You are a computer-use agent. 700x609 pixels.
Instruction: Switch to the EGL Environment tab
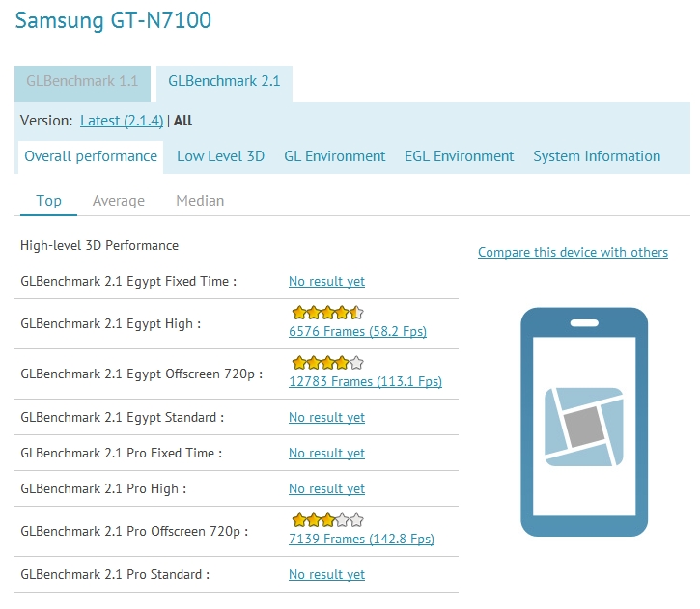point(459,156)
